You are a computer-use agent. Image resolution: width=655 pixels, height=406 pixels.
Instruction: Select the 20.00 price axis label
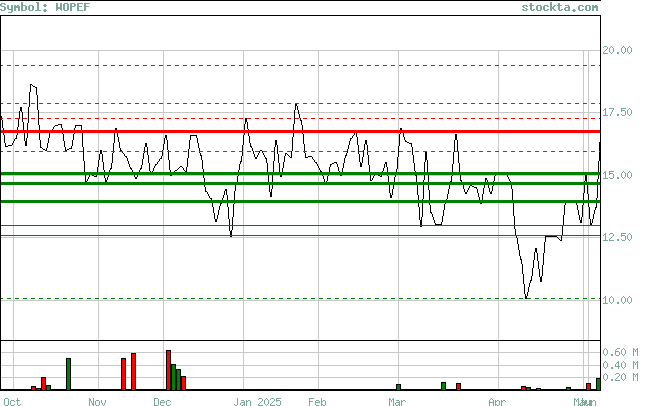(x=617, y=50)
